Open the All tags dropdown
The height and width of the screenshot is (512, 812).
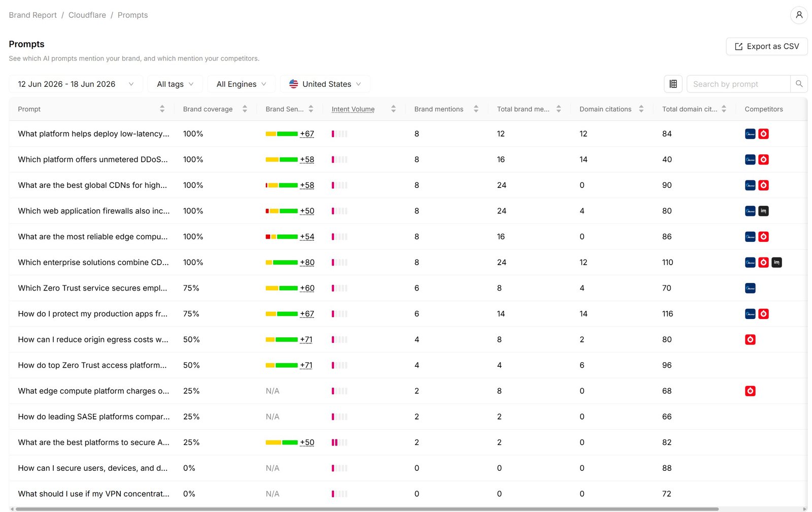pos(175,84)
